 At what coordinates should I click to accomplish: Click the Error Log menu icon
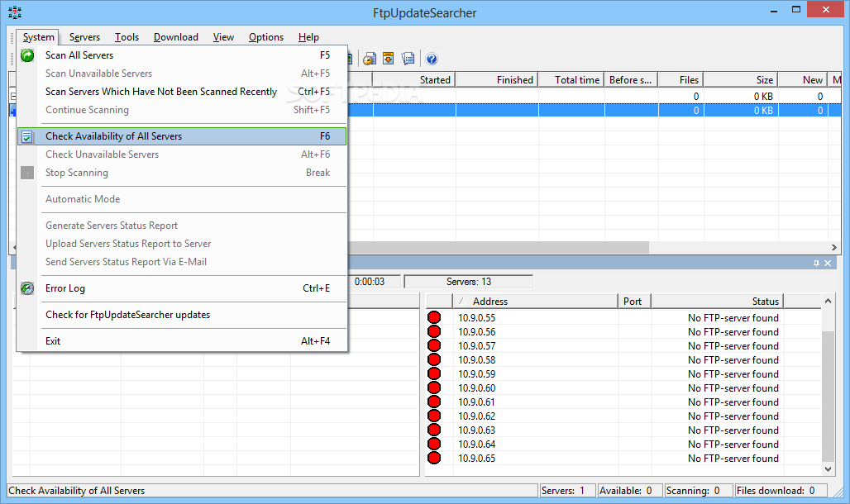pos(27,288)
